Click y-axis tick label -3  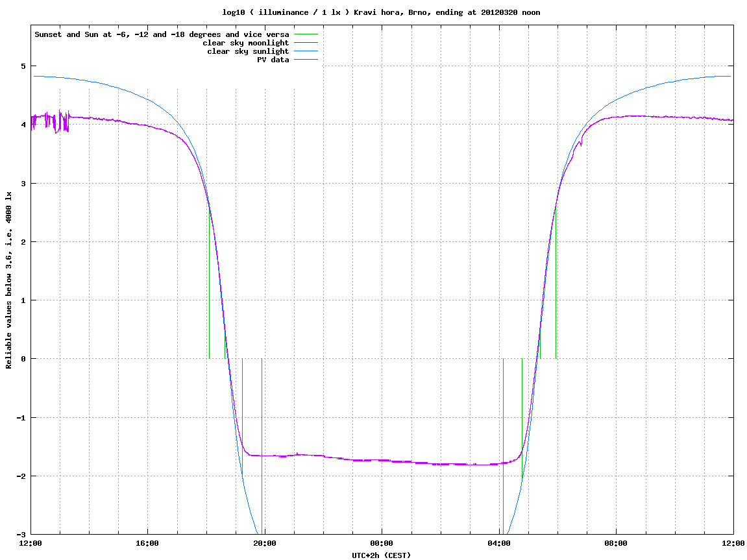click(x=21, y=534)
